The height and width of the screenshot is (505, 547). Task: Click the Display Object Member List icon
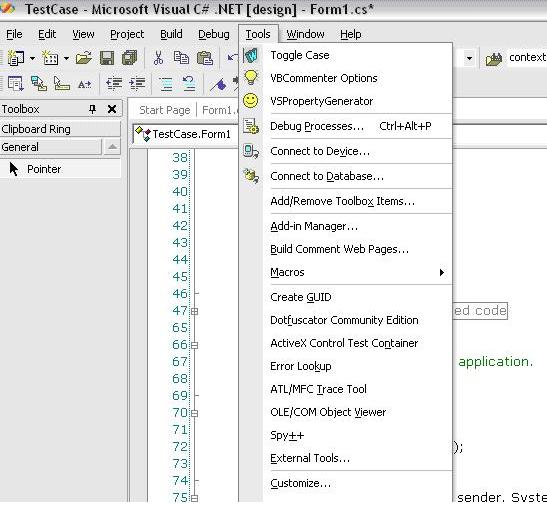15,84
